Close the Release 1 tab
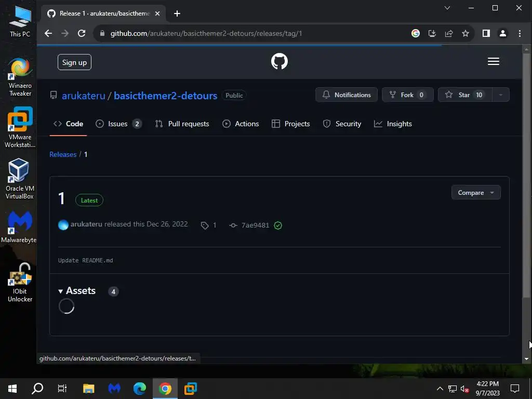This screenshot has height=399, width=532. [157, 14]
